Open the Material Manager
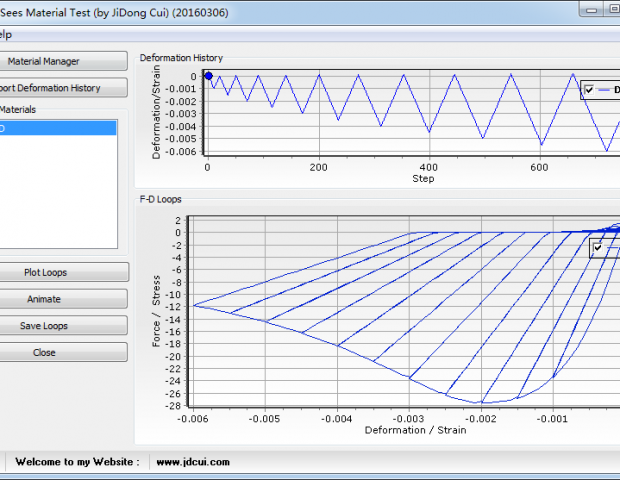The width and height of the screenshot is (620, 480). 62,61
